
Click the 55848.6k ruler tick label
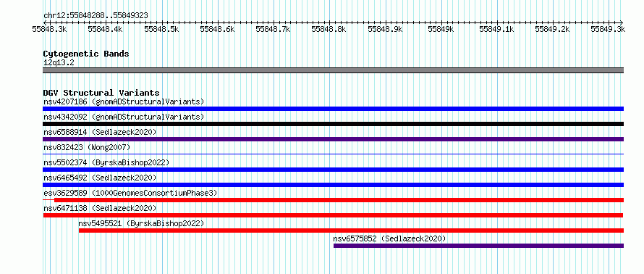click(x=217, y=29)
